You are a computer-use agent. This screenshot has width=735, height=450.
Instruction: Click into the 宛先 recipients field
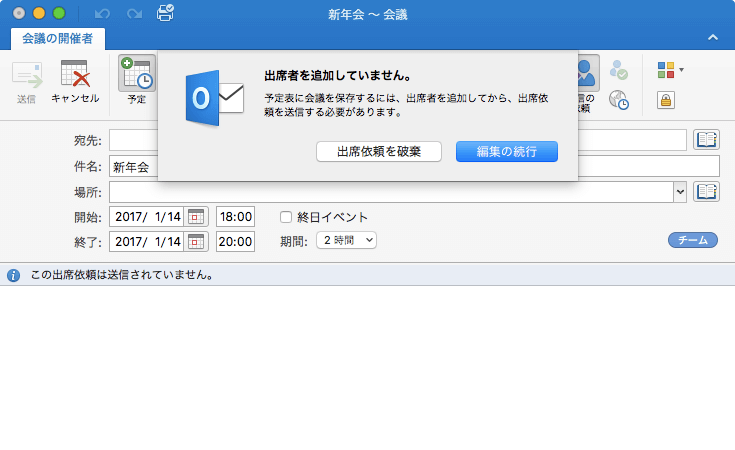coord(398,140)
